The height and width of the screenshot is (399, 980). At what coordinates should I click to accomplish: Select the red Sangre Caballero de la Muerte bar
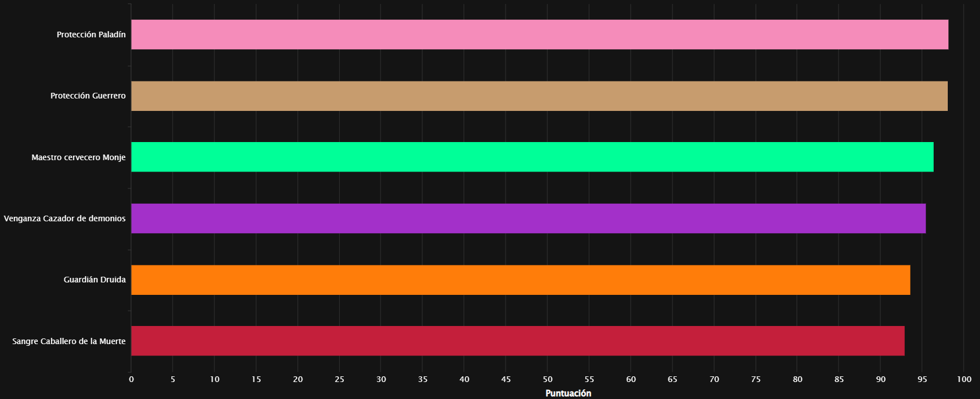click(518, 341)
